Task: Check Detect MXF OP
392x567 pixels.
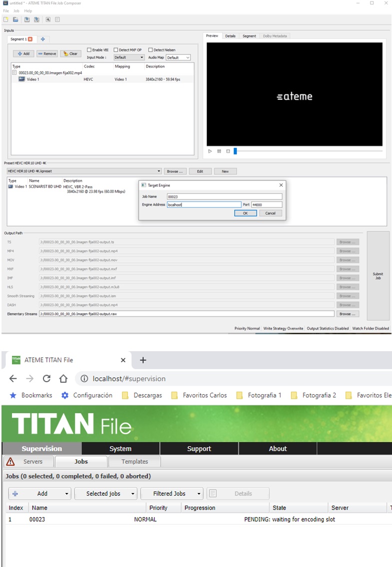Action: coord(116,50)
